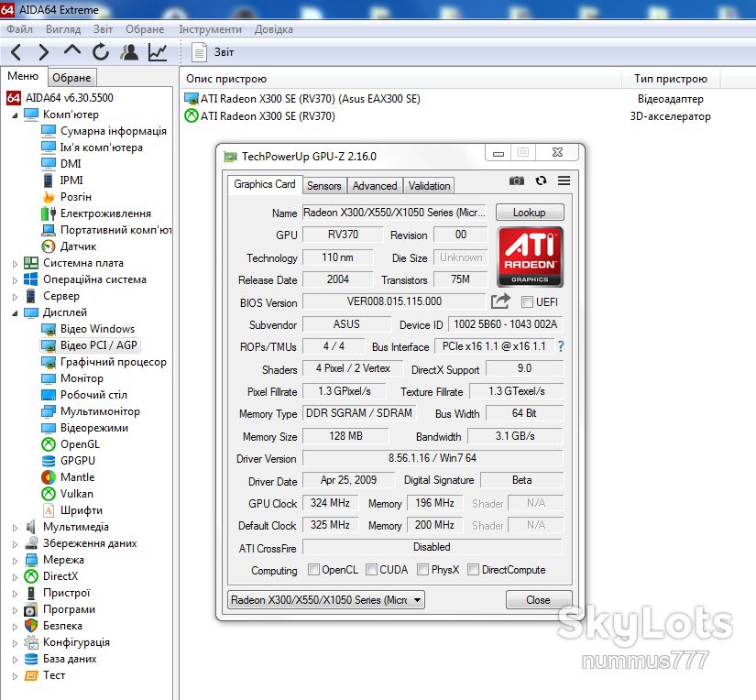This screenshot has width=756, height=700.
Task: Open the Файл menu
Action: (x=20, y=29)
